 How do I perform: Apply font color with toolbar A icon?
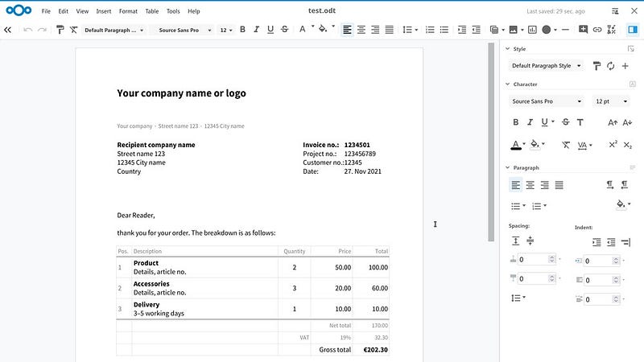click(303, 30)
